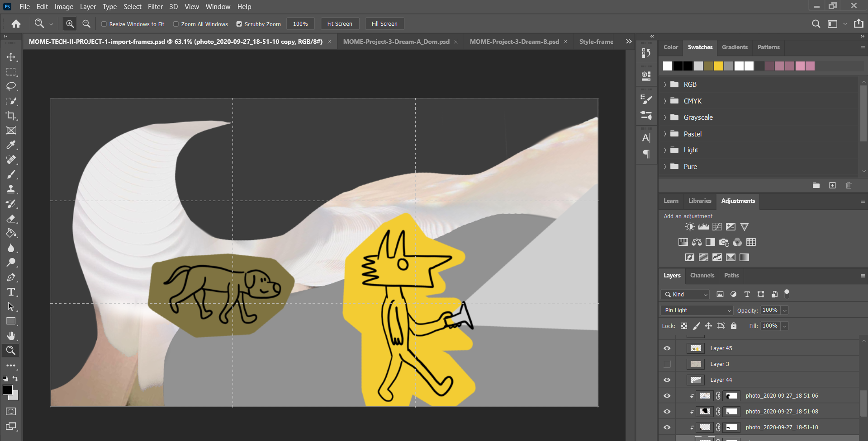The height and width of the screenshot is (441, 868).
Task: Select the Clone Stamp tool
Action: [11, 189]
